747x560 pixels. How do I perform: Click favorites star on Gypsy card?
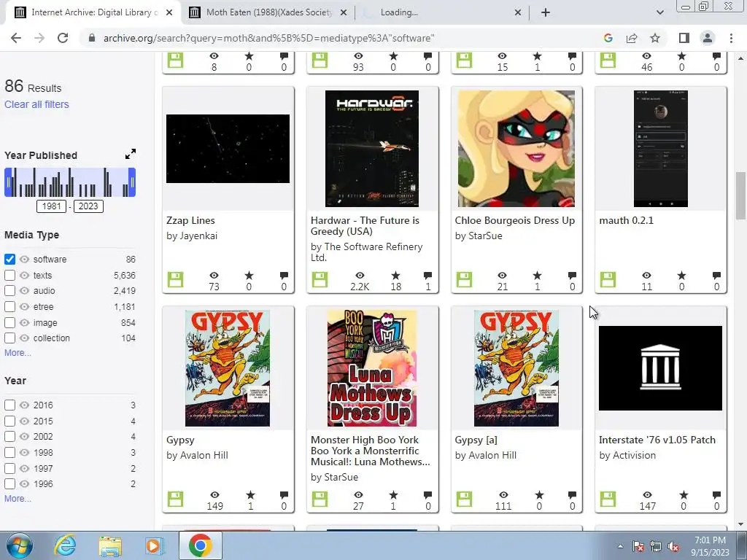coord(251,495)
